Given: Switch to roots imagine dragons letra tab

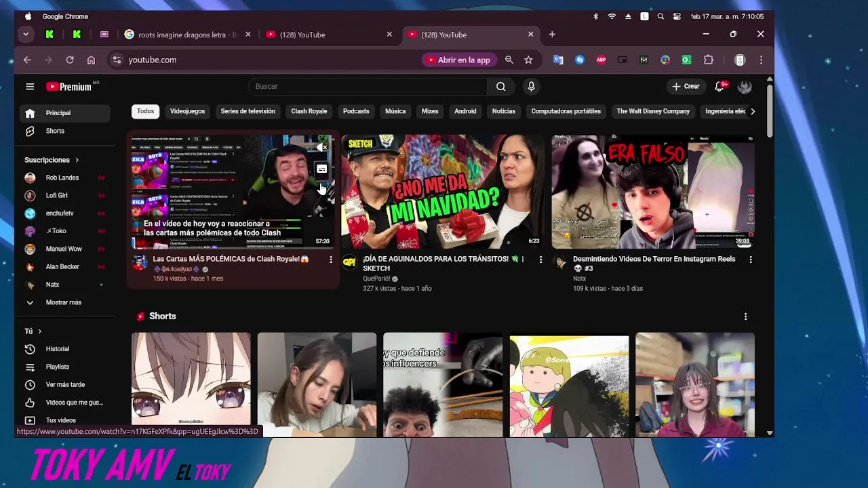Looking at the screenshot, I should click(x=188, y=35).
